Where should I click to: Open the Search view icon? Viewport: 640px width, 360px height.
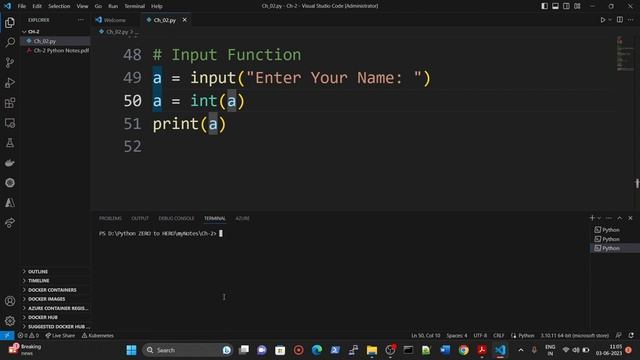(x=10, y=42)
